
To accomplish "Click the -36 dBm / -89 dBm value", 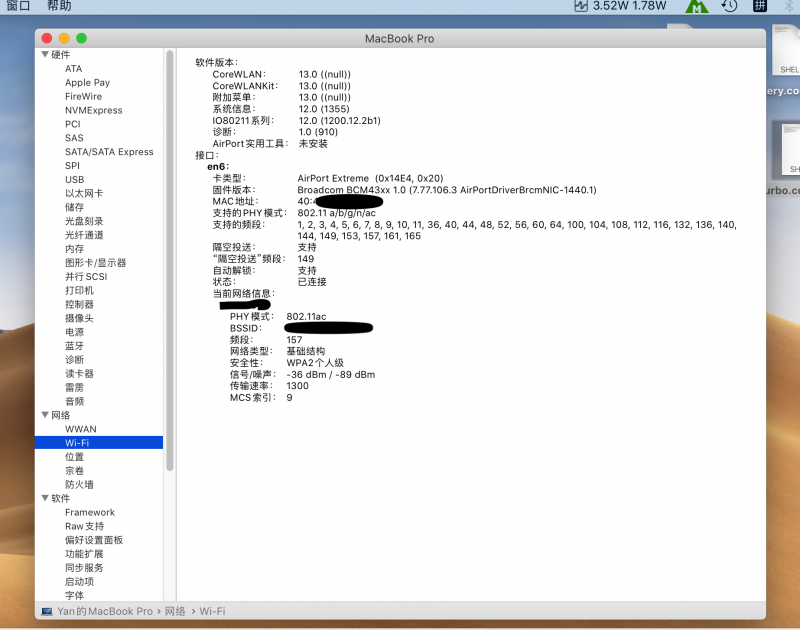I will tap(331, 374).
